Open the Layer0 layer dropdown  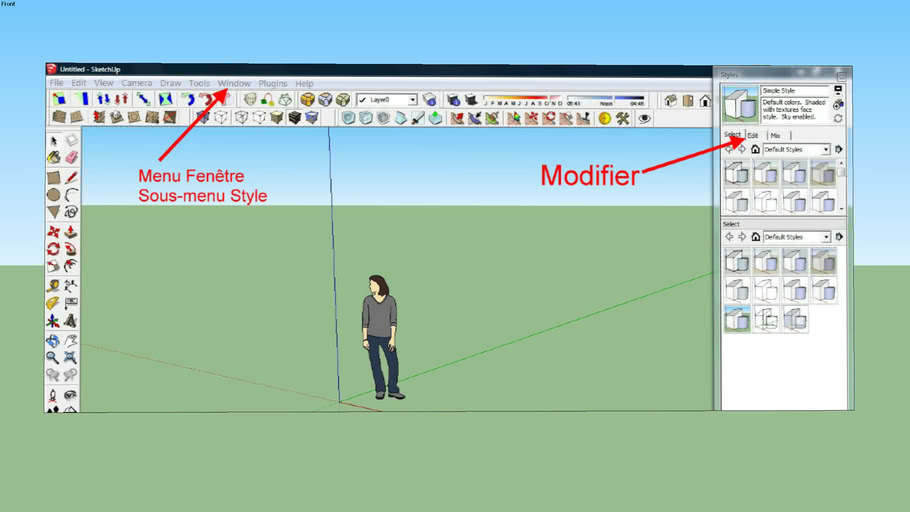[x=412, y=100]
